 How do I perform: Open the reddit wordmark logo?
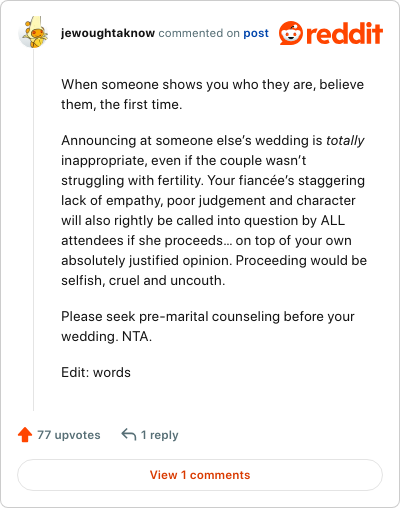tap(345, 33)
